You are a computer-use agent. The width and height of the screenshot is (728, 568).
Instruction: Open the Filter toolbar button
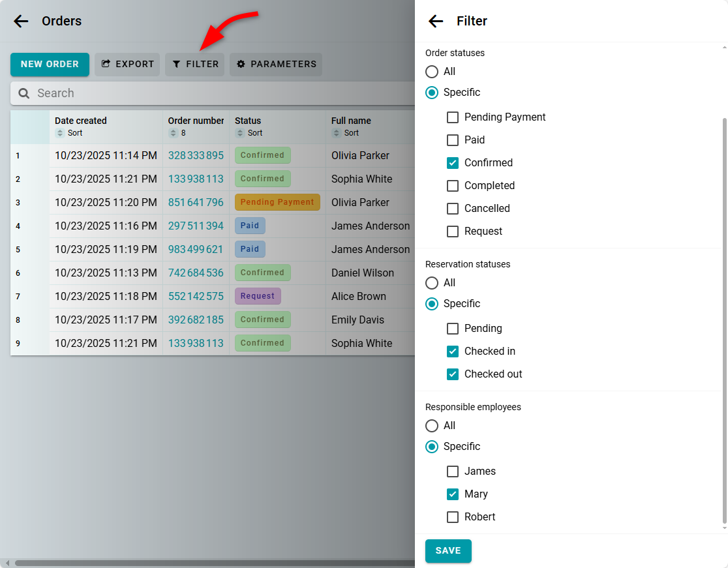pyautogui.click(x=195, y=64)
